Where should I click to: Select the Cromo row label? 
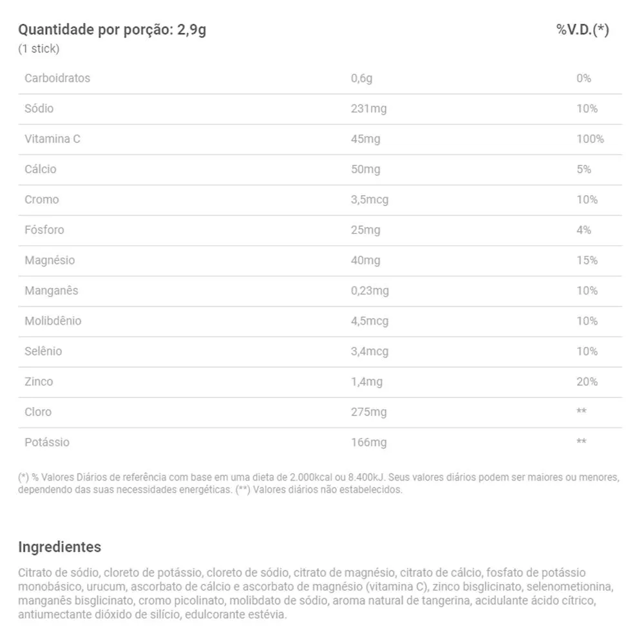(41, 200)
